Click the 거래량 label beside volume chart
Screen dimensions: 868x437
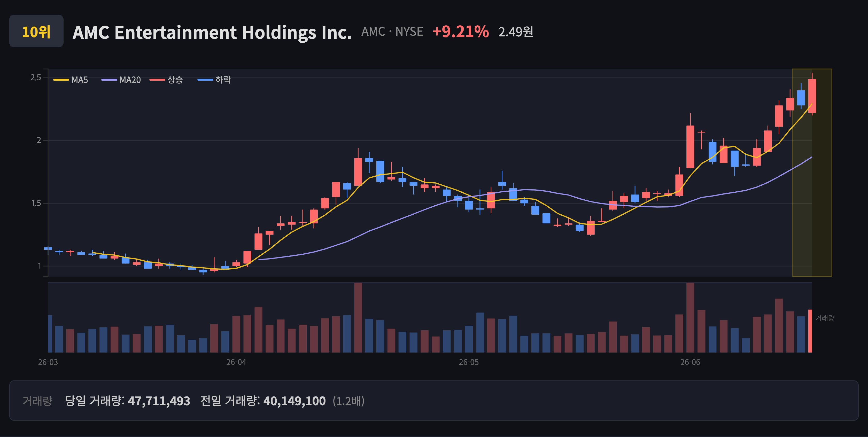[825, 318]
